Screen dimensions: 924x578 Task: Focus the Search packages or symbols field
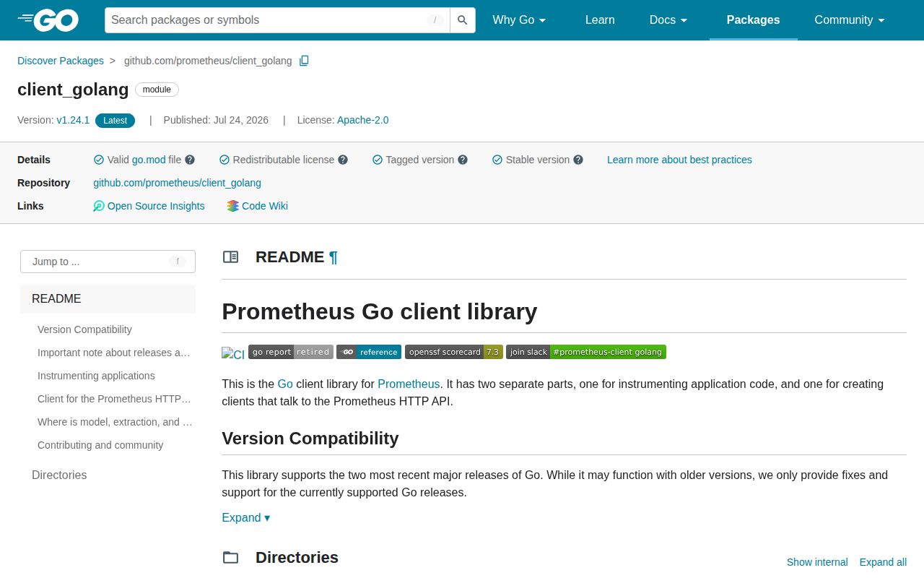point(277,20)
